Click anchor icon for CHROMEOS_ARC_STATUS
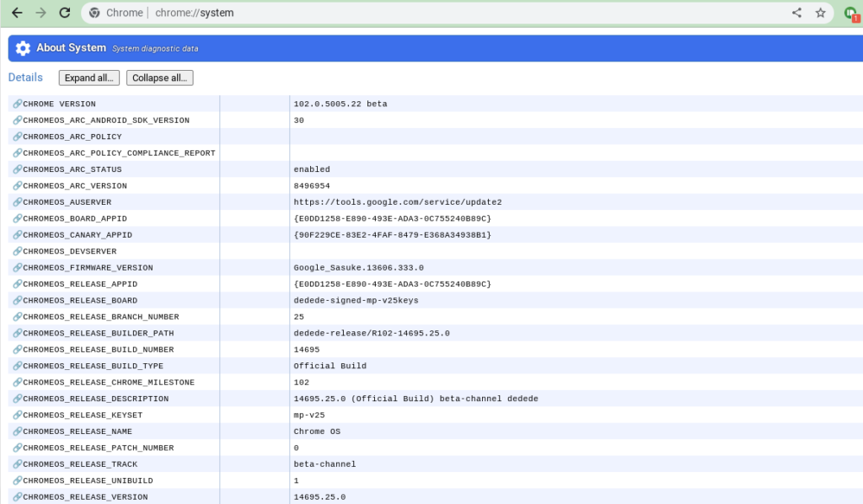Image resolution: width=863 pixels, height=504 pixels. (18, 169)
